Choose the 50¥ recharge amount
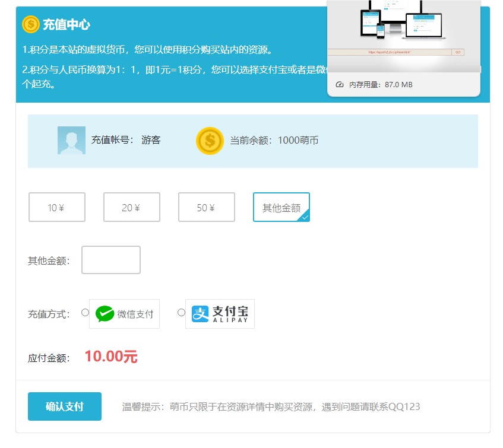This screenshot has width=503, height=448. (207, 208)
